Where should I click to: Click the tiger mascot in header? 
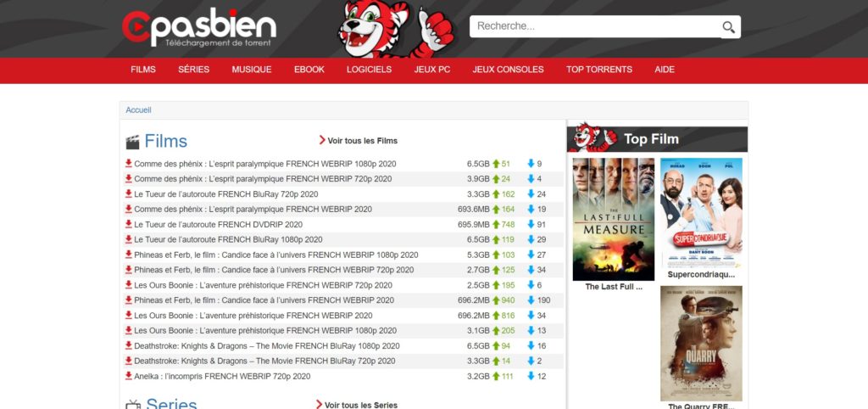(x=395, y=29)
